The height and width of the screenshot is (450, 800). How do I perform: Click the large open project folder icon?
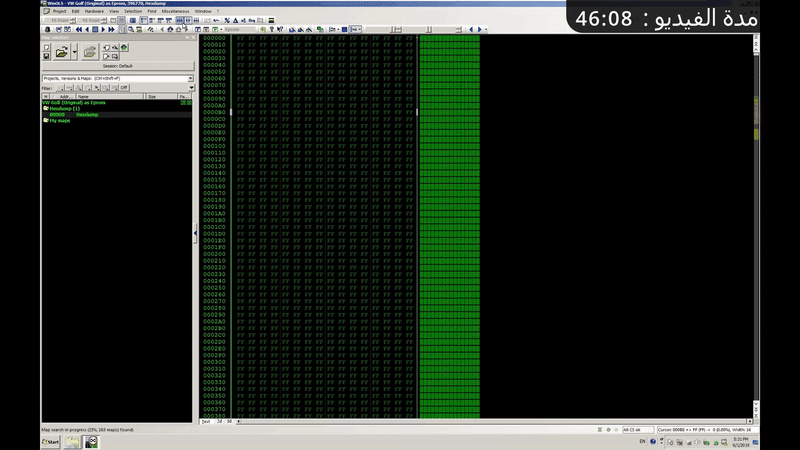61,50
